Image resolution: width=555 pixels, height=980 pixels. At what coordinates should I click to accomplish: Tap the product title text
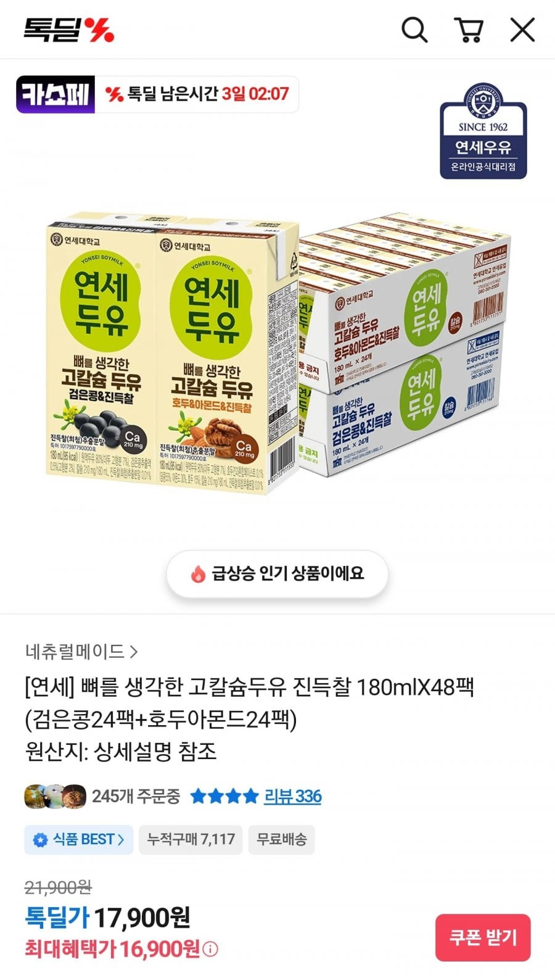(250, 703)
